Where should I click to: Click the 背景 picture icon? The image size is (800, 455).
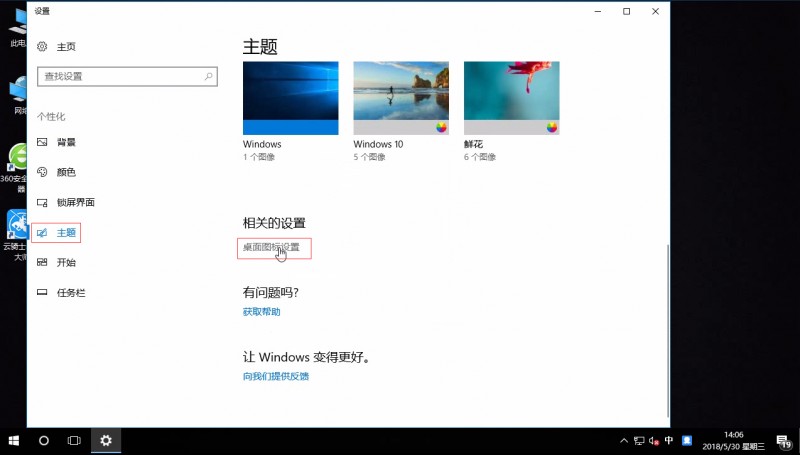click(x=42, y=142)
